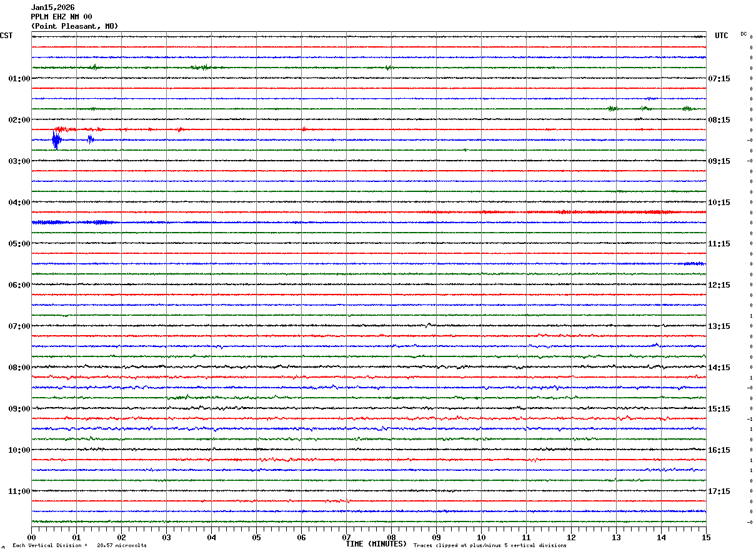Select the 07:00 CST row label
Viewport: 756px width, 554px height.
(x=19, y=326)
